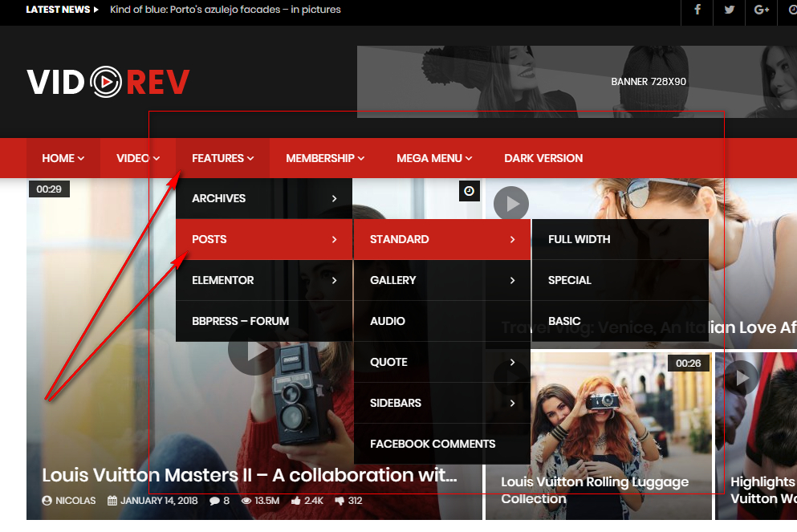Open the Dark Version link
The image size is (797, 532).
(x=543, y=158)
